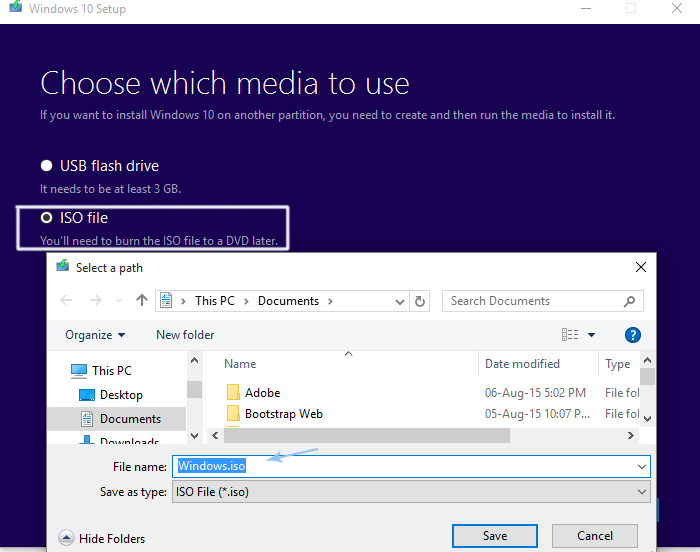Click the navigation pane scrollbar thumb

click(x=194, y=389)
